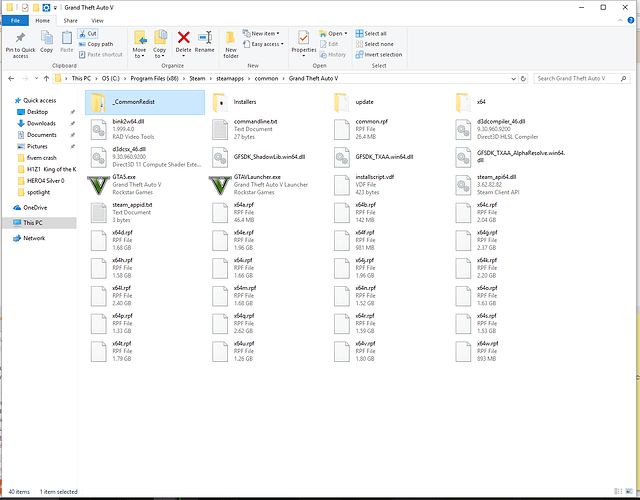Switch to the View tab

tap(97, 20)
